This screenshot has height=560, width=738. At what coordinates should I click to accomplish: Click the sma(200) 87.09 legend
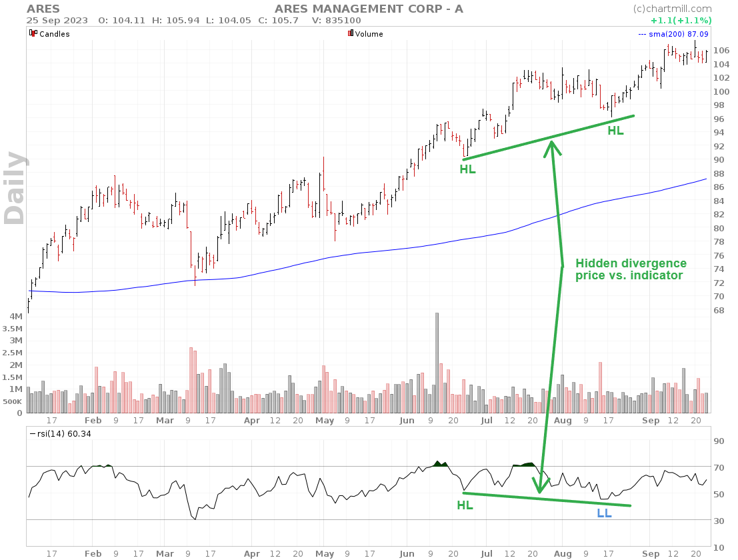tap(673, 34)
